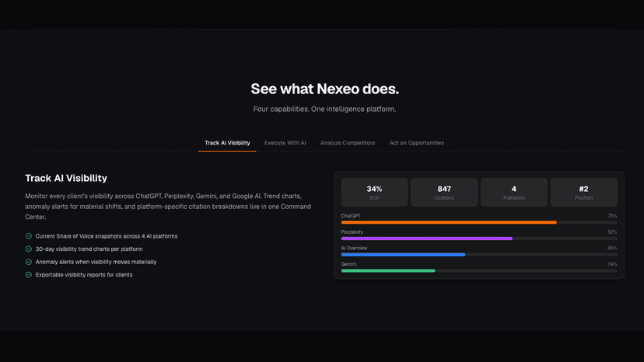Switch to the Execute With AI tab
The width and height of the screenshot is (644, 362).
(285, 143)
